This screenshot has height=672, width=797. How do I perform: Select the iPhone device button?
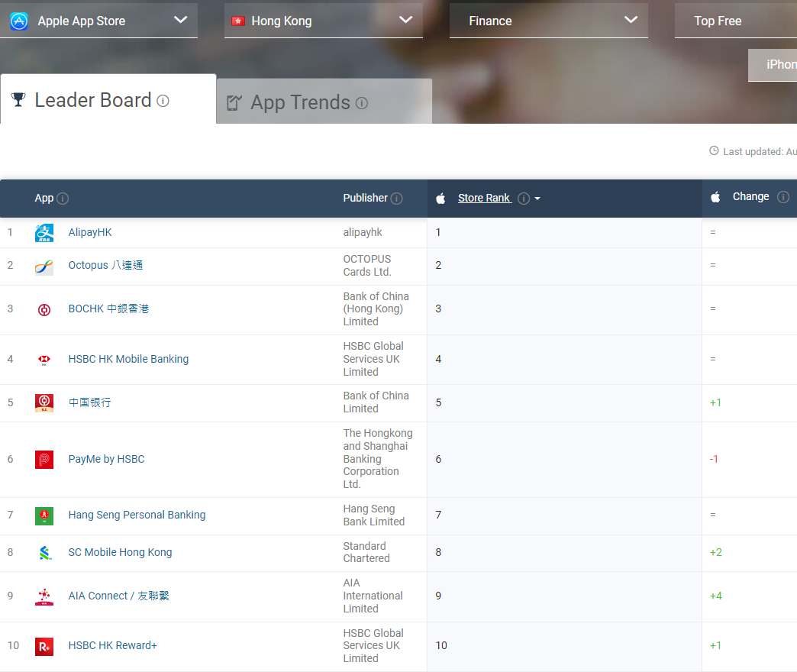(x=773, y=65)
